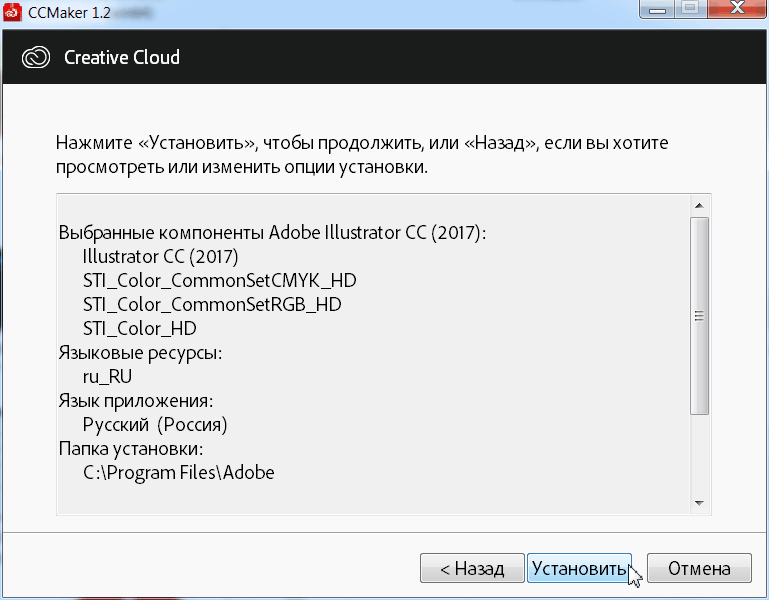Click the Creative Cloud logo icon

[36, 57]
